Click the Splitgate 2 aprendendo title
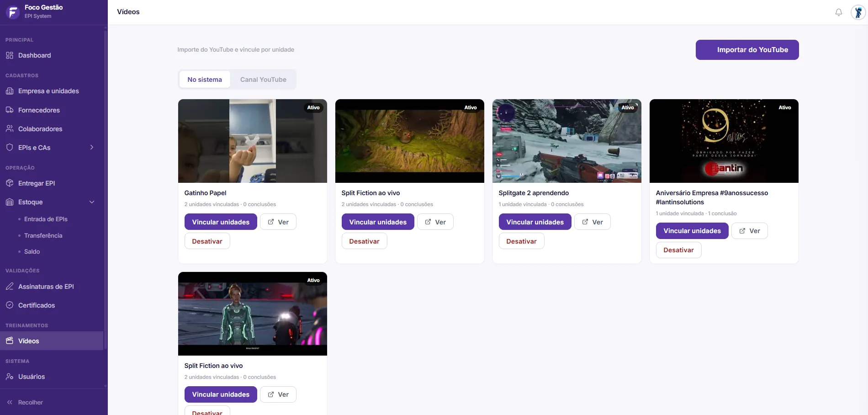868x415 pixels. click(534, 193)
